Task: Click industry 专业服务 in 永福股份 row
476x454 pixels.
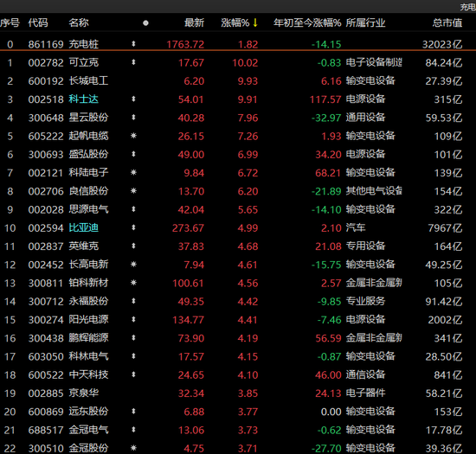Action: 365,301
